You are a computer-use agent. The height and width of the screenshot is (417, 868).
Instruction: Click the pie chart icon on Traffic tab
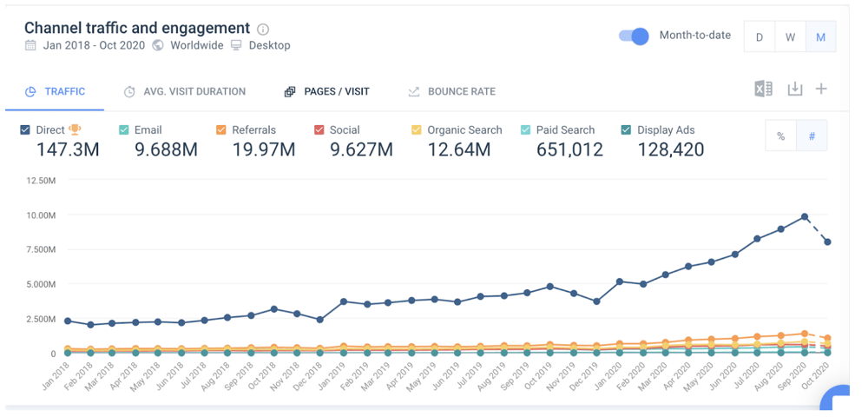pyautogui.click(x=31, y=91)
